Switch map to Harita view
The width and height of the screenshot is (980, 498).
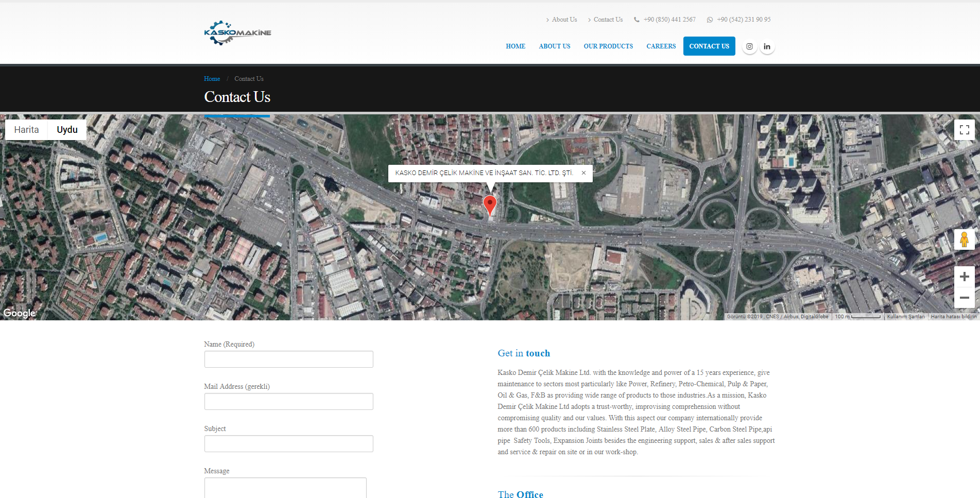pos(26,130)
